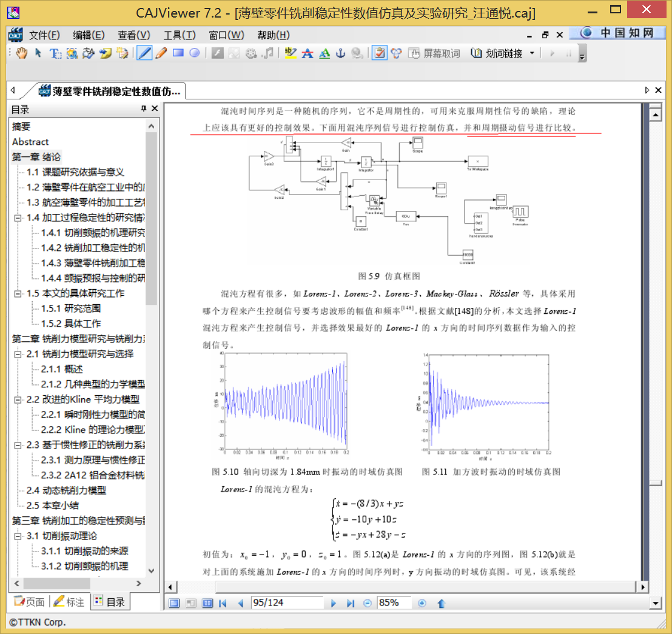The height and width of the screenshot is (634, 672).
Task: Click the highlight text tool
Action: coord(291,53)
